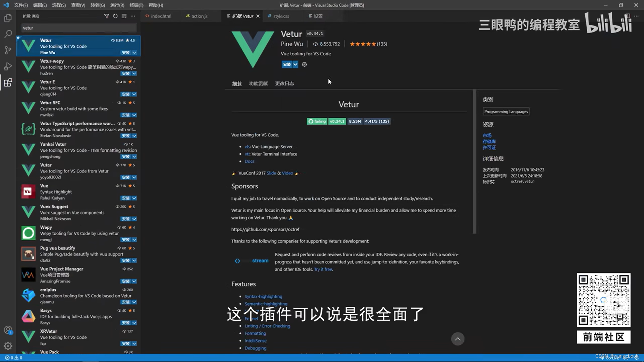The height and width of the screenshot is (362, 644).
Task: Open the Search panel icon
Action: click(x=8, y=34)
